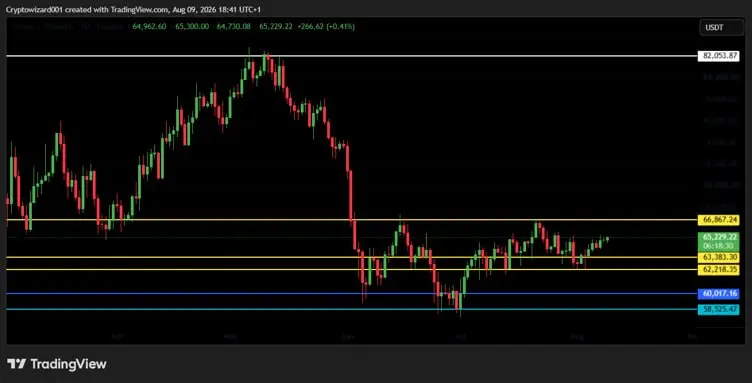Image resolution: width=752 pixels, height=383 pixels.
Task: Click the close value 65,229.22 in header
Action: (x=276, y=27)
